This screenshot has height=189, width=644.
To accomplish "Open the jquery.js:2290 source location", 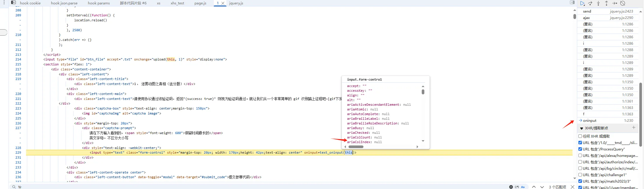I will pos(621,18).
